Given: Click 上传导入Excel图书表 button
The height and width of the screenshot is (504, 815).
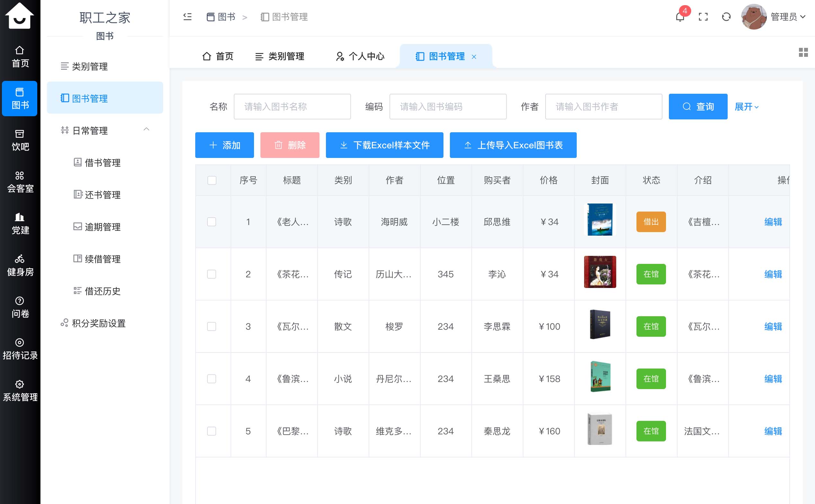Looking at the screenshot, I should [513, 145].
